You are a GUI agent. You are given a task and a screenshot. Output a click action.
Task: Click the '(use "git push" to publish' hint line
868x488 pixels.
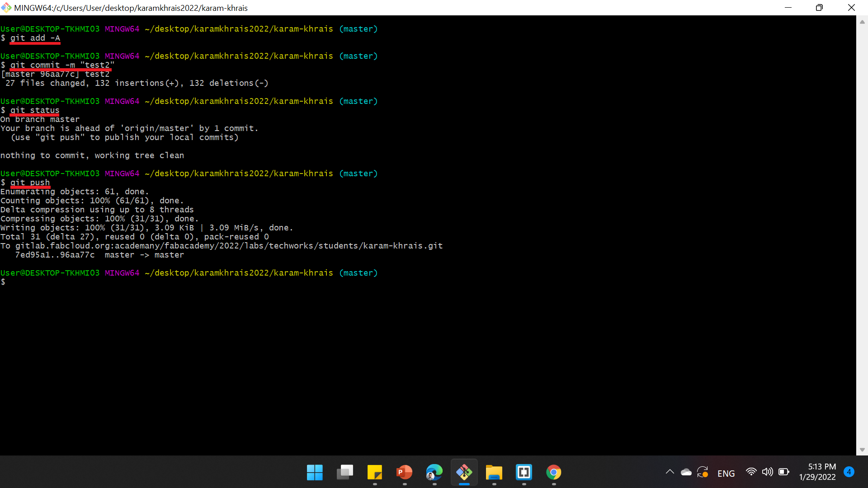(x=124, y=137)
